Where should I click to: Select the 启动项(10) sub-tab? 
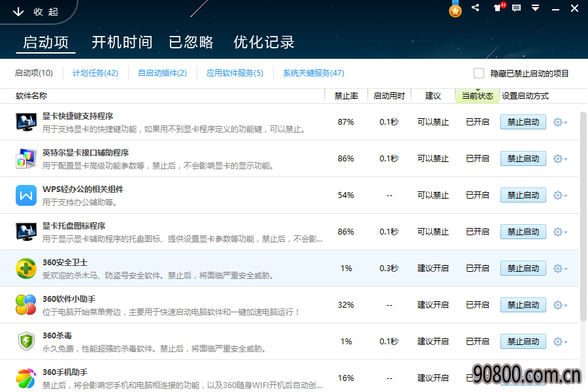tap(34, 73)
